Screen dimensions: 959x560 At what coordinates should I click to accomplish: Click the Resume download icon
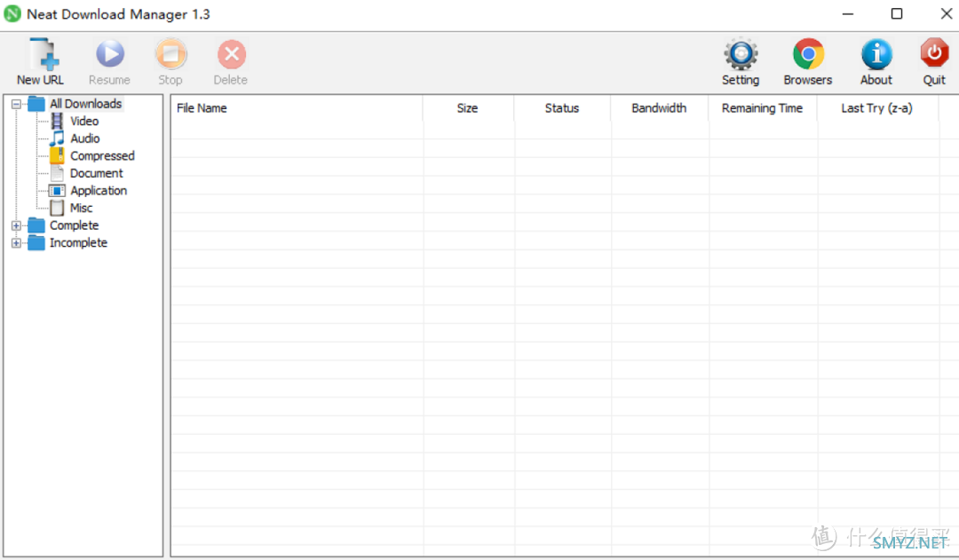click(x=110, y=54)
